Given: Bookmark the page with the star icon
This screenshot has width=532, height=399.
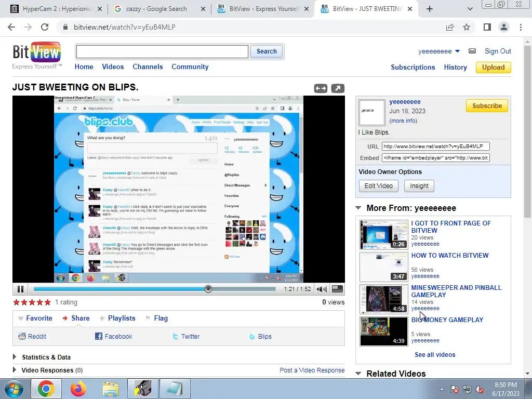Looking at the screenshot, I should click(467, 27).
